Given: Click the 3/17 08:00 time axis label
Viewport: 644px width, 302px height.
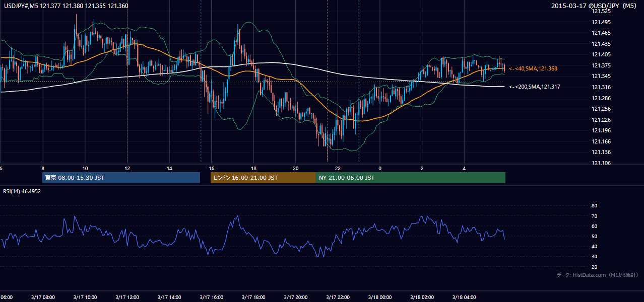Looking at the screenshot, I should pyautogui.click(x=43, y=297).
